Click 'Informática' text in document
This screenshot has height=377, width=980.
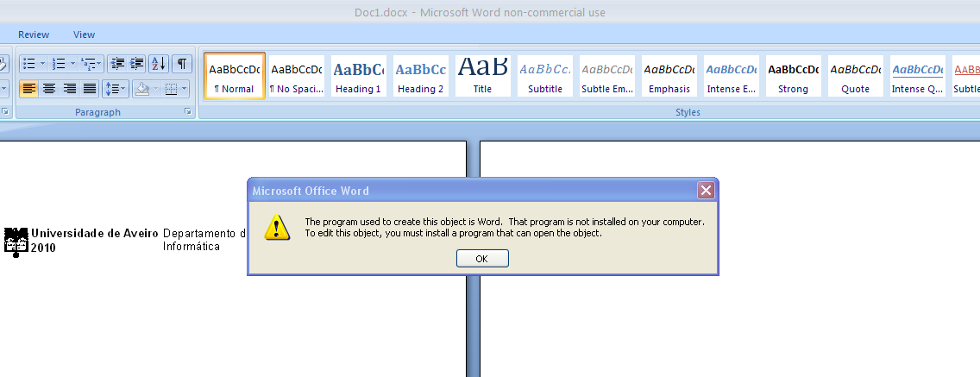[x=192, y=247]
